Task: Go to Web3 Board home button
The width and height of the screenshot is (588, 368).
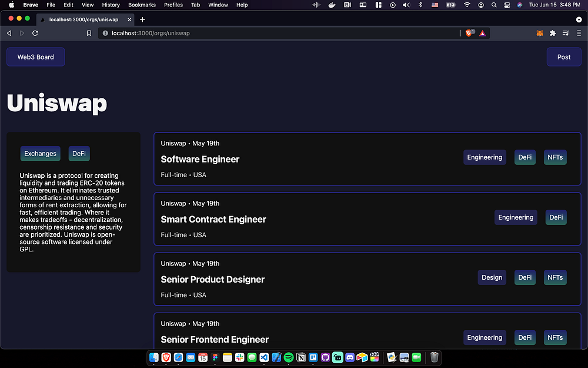Action: 36,57
